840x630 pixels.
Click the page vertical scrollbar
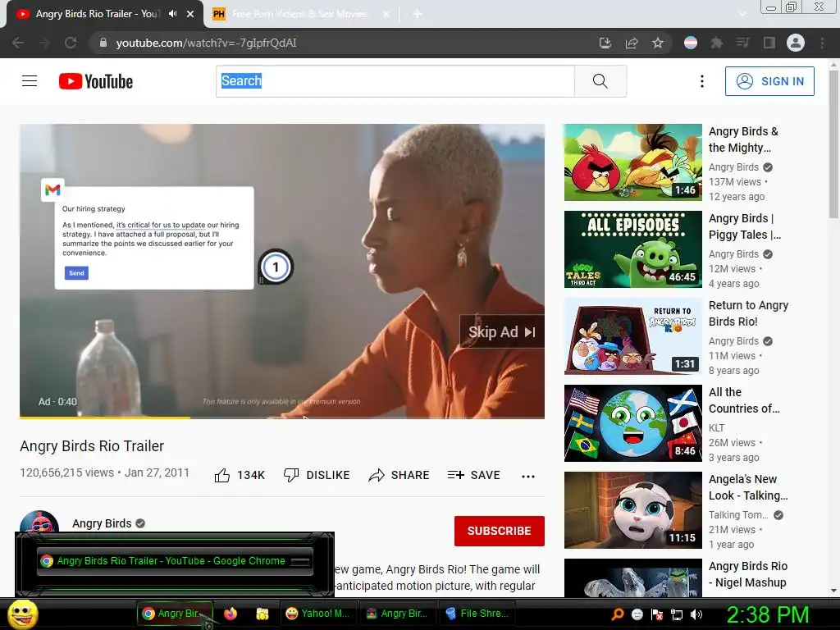833,144
